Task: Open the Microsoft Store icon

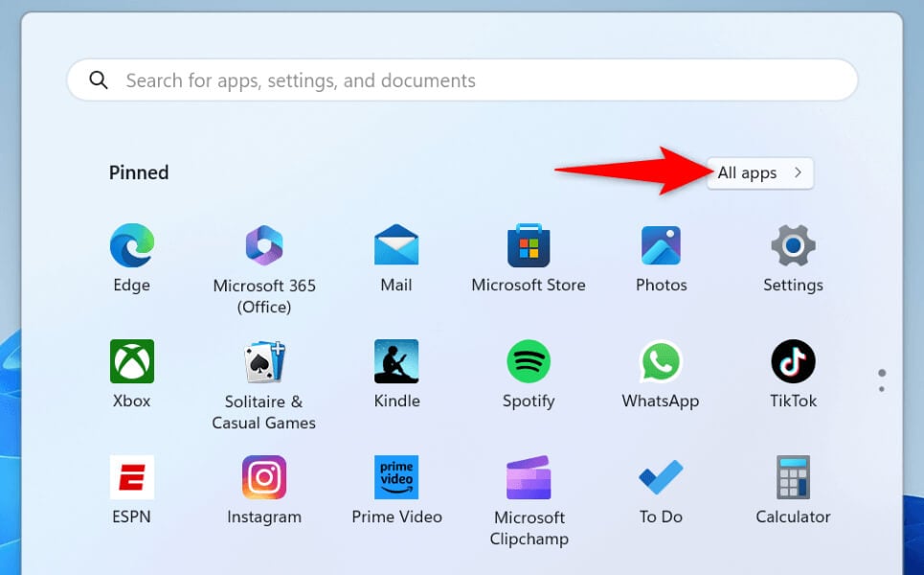Action: [529, 245]
